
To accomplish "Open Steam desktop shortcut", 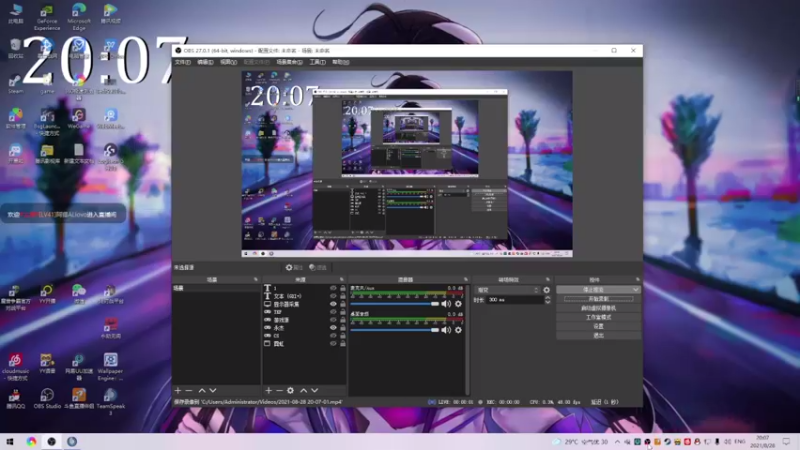I will coord(15,84).
